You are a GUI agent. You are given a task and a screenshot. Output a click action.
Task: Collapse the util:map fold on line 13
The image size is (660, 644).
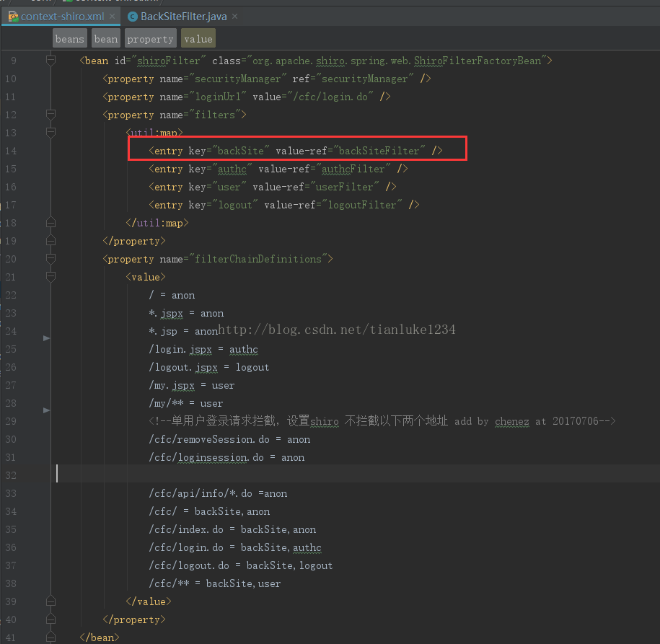pyautogui.click(x=50, y=132)
